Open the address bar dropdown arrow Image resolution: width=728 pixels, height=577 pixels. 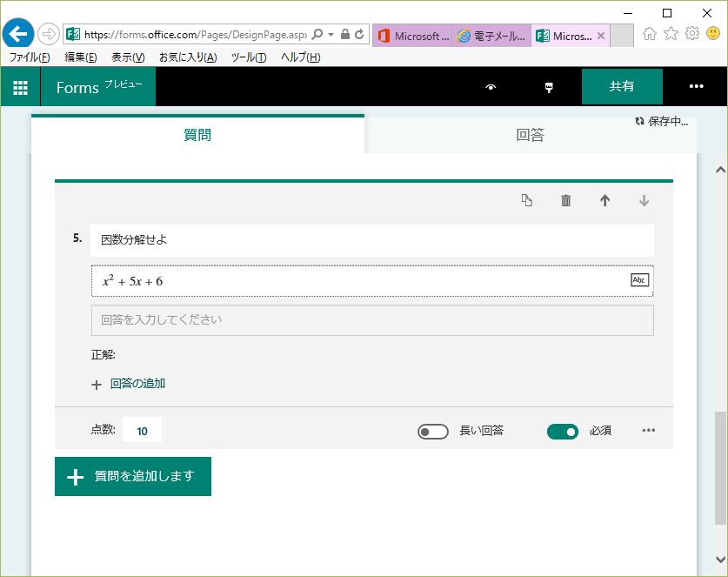[x=331, y=35]
